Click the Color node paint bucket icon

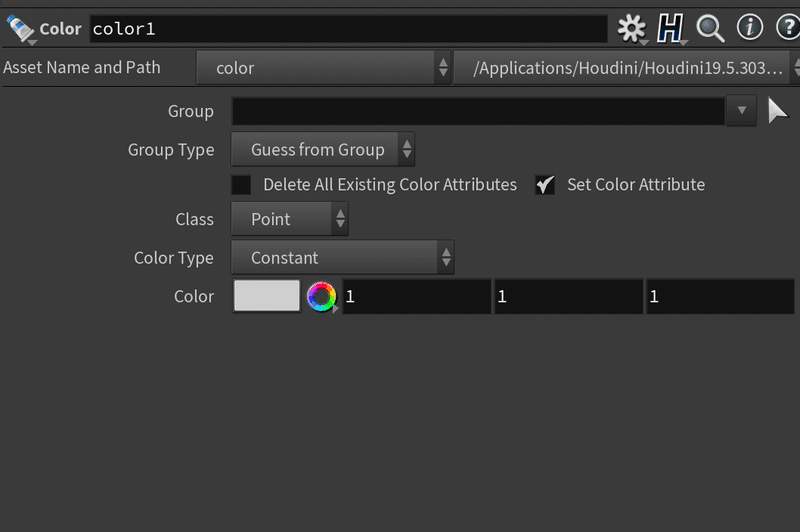click(x=20, y=28)
